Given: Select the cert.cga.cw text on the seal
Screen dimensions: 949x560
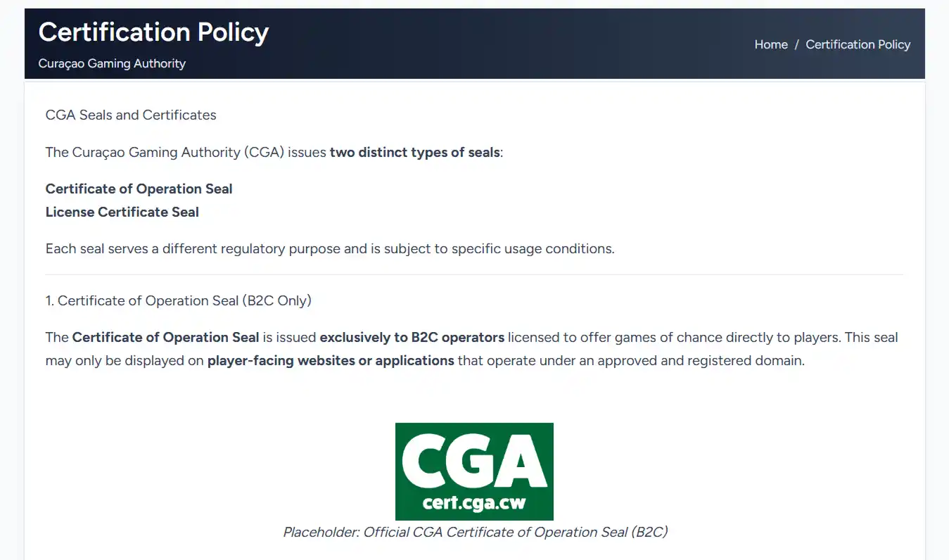Looking at the screenshot, I should (474, 504).
